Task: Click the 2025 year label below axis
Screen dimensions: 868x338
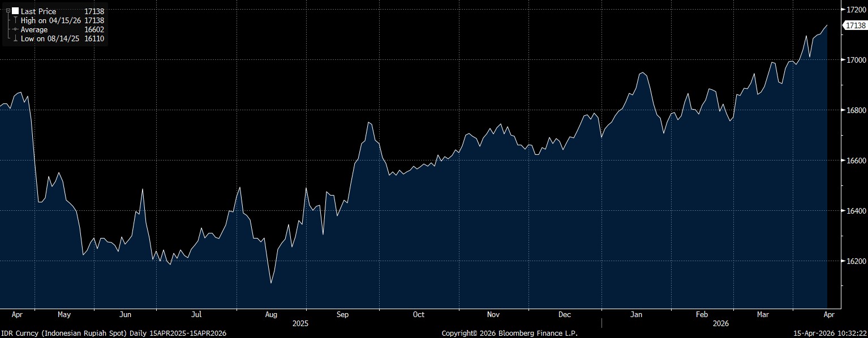Action: click(300, 324)
